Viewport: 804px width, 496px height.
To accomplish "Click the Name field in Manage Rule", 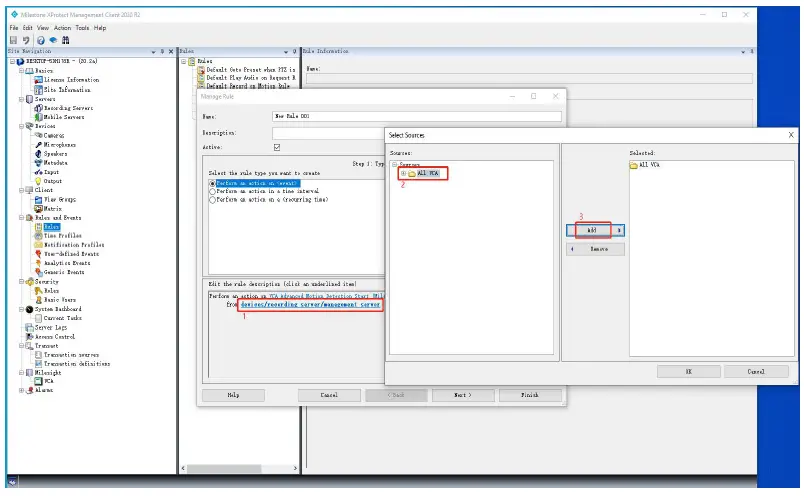I will (x=417, y=116).
